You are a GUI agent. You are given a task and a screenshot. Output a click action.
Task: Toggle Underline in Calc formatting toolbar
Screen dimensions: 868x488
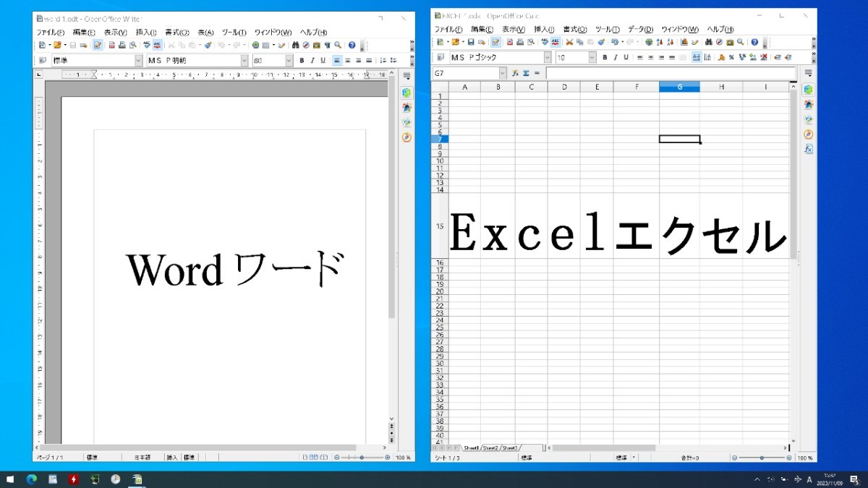[626, 58]
